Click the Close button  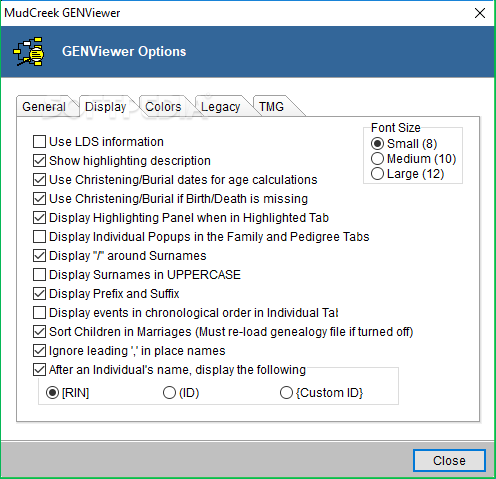[449, 460]
